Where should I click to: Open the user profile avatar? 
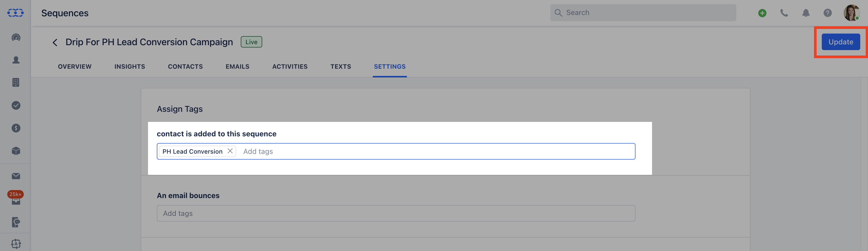(x=851, y=13)
